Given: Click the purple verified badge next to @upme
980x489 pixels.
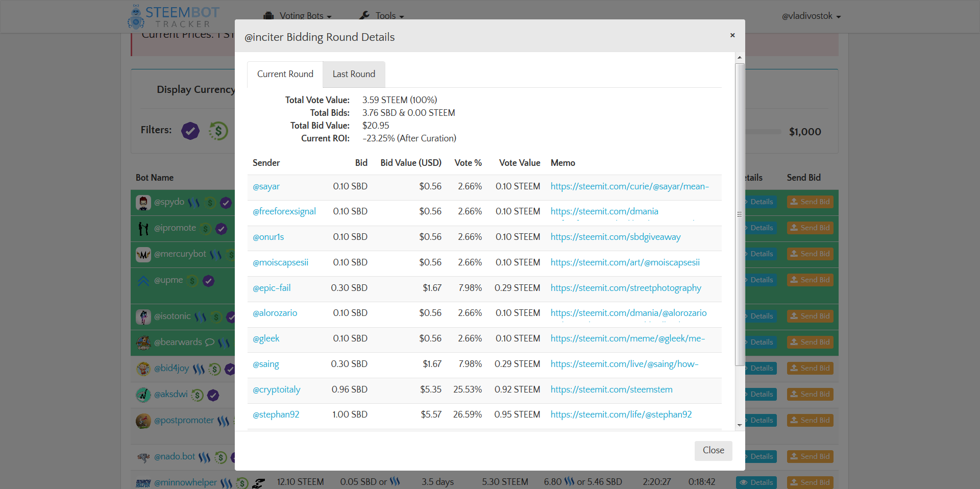Looking at the screenshot, I should tap(208, 281).
